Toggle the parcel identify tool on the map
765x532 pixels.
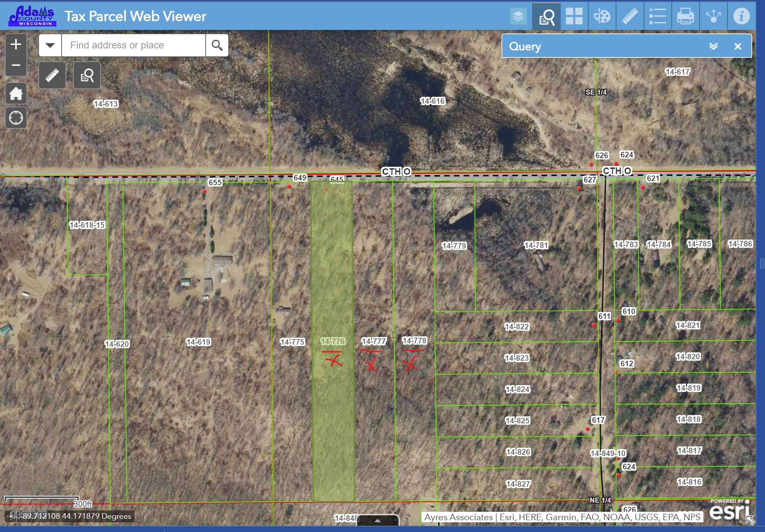[87, 75]
